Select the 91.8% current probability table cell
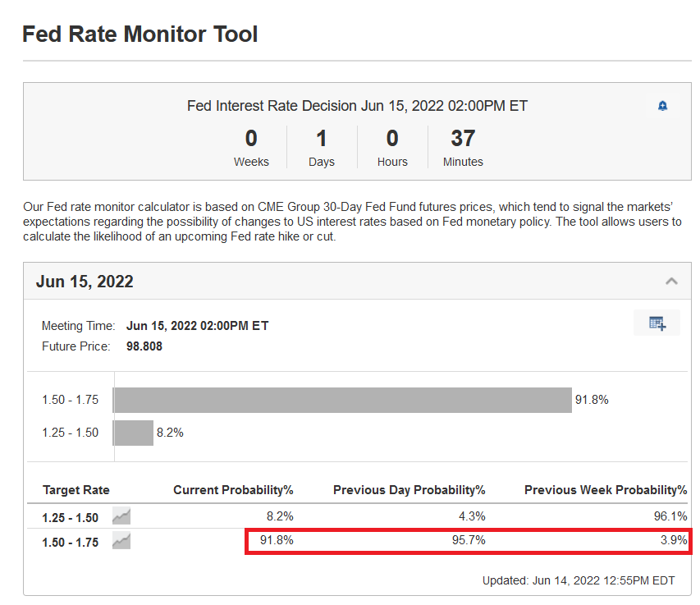This screenshot has height=605, width=700. point(277,540)
